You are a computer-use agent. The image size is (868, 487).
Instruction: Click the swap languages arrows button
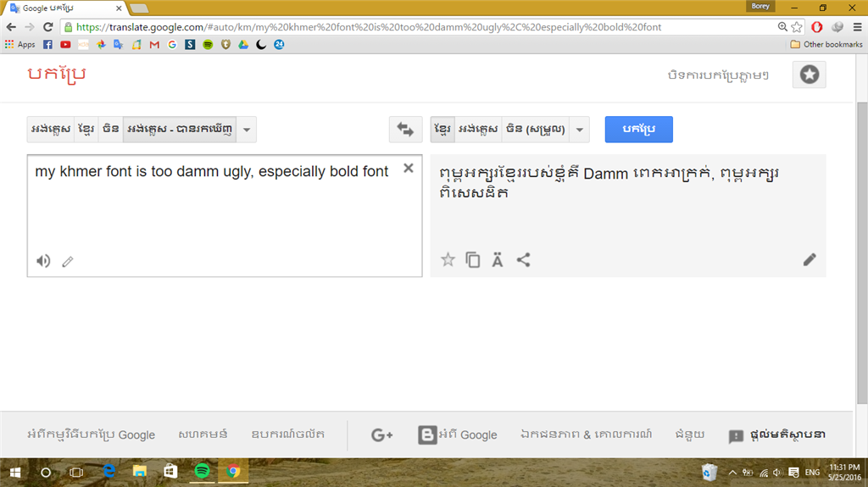[x=405, y=130]
